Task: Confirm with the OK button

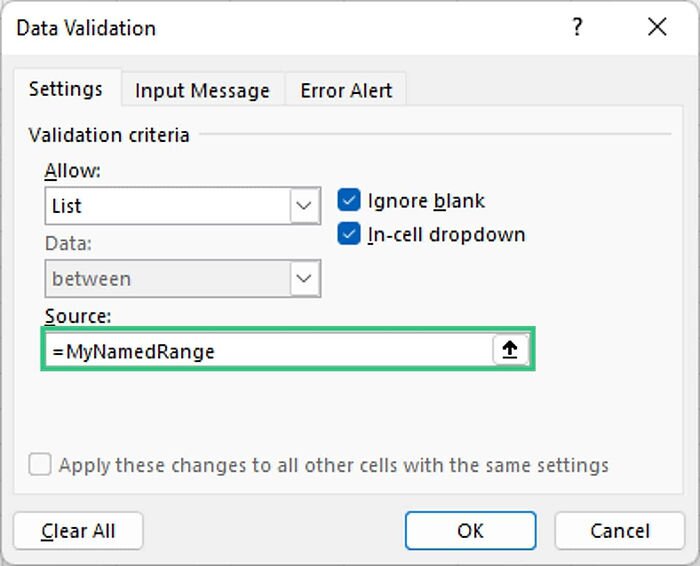Action: tap(470, 531)
